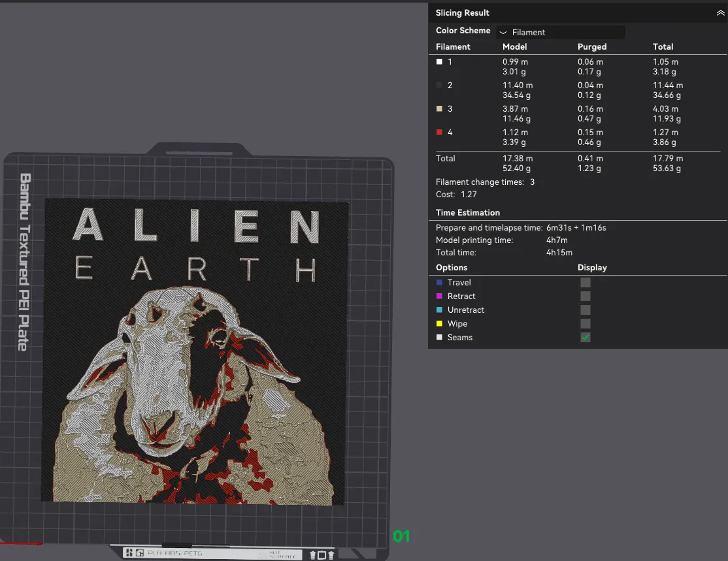Click the magenta Retract legend color icon
The width and height of the screenshot is (728, 561).
tap(439, 296)
